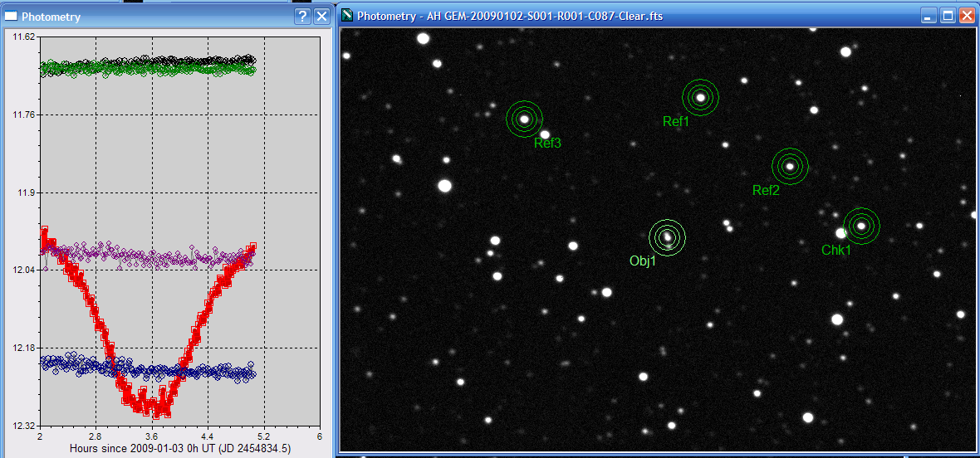
Task: Click the Photometry graph window title icon
Action: click(11, 17)
